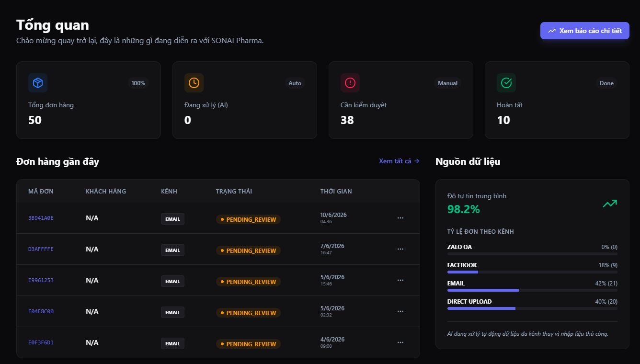Viewport: 640px width, 364px height.
Task: Click the TRẠNG THÁI column header
Action: pos(234,191)
